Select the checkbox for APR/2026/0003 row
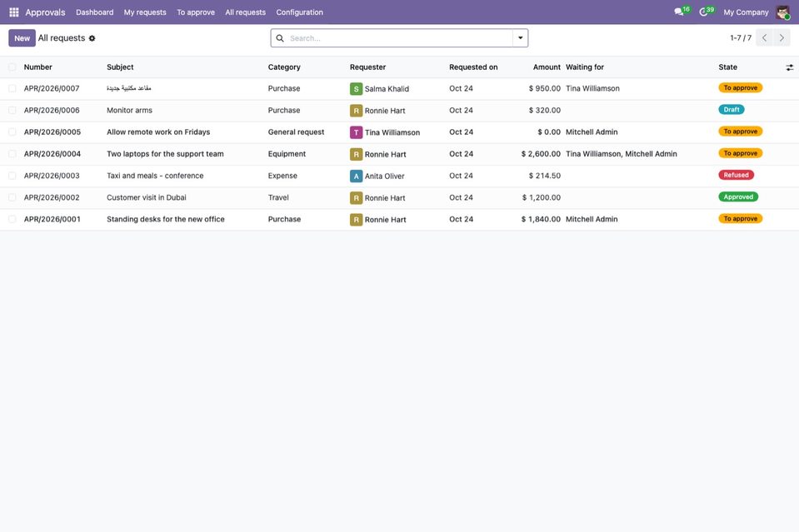 pyautogui.click(x=12, y=176)
